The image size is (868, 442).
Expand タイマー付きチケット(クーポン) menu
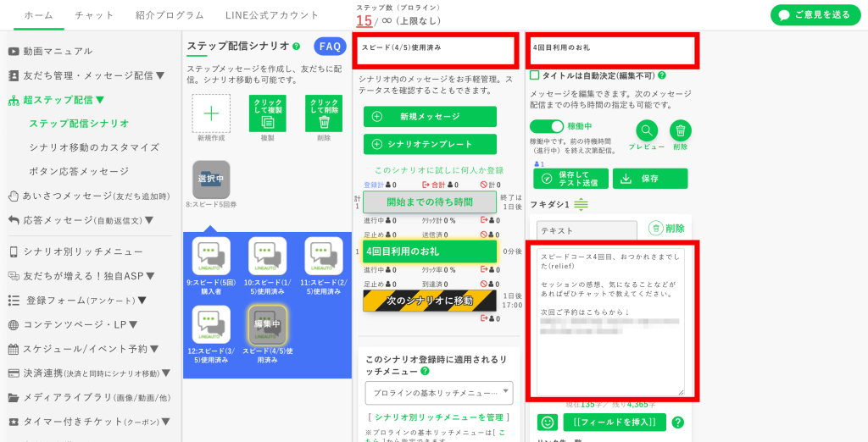(88, 422)
